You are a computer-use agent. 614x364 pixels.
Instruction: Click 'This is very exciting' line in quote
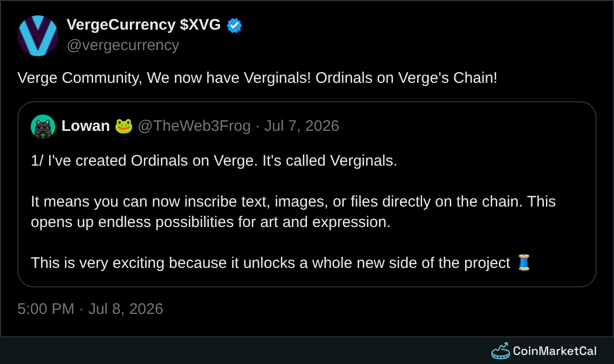[270, 263]
